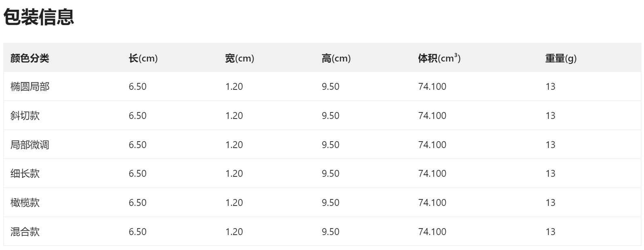Click the volume value for 细长款
644x250 pixels.
(432, 174)
